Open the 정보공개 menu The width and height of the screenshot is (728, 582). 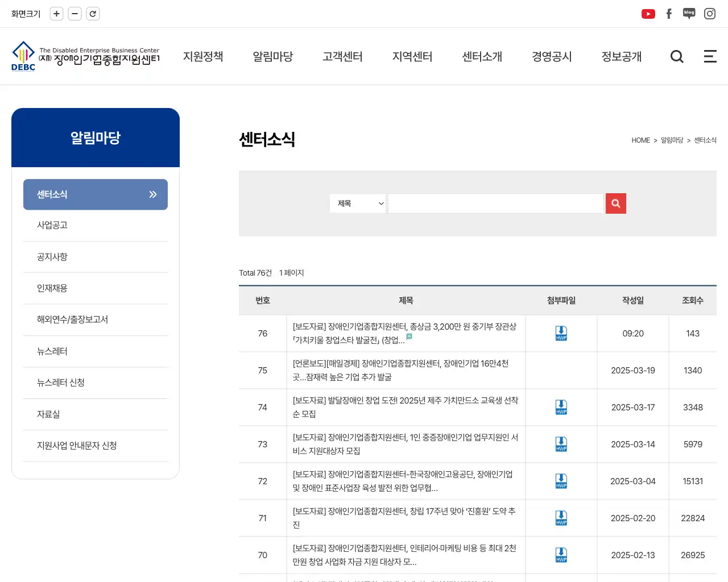[622, 56]
